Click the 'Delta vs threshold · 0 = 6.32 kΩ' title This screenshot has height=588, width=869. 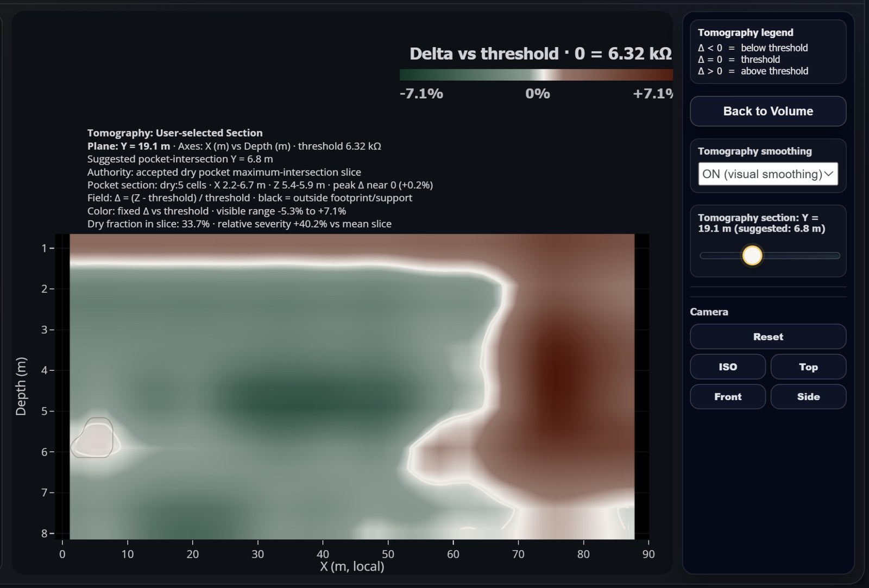540,54
